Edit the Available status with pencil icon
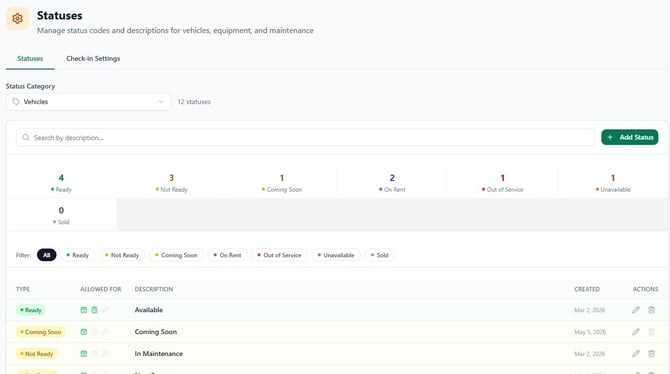 636,310
